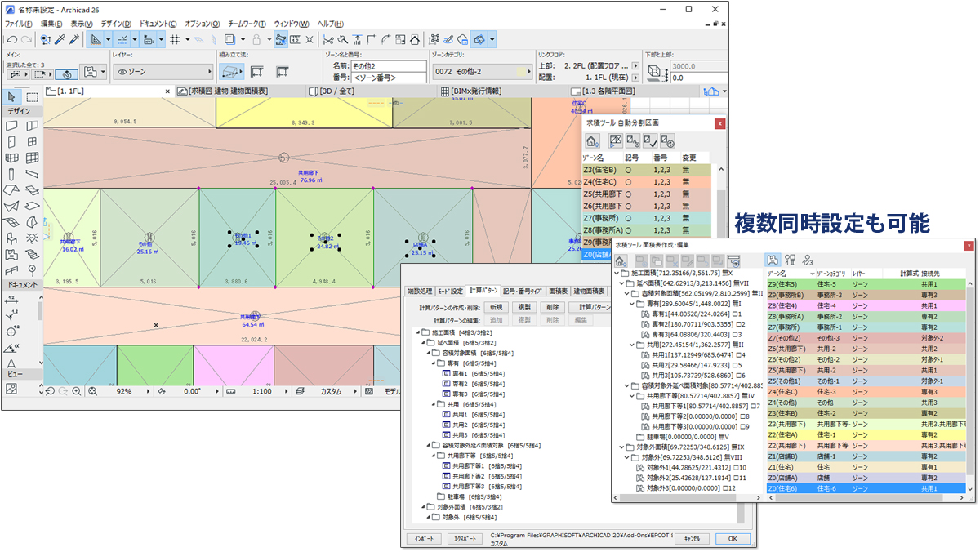Click the list options icon right of greyed icons
Image resolution: width=980 pixels, height=552 pixels.
click(x=733, y=260)
